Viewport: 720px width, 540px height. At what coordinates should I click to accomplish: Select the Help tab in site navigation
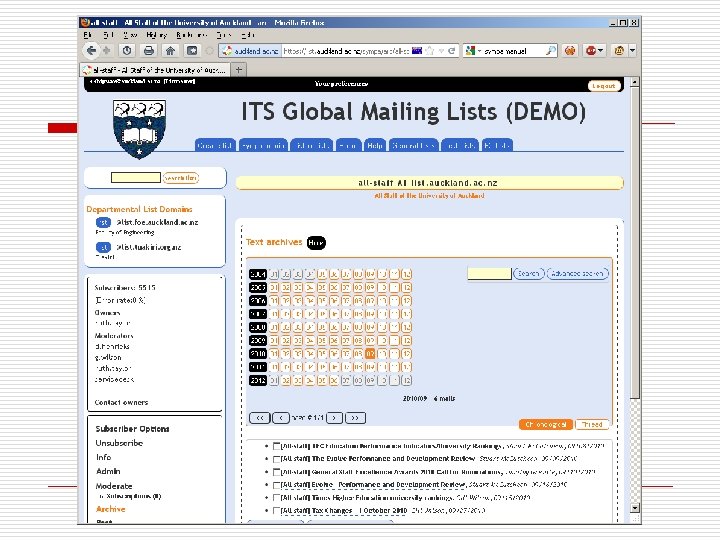375,146
